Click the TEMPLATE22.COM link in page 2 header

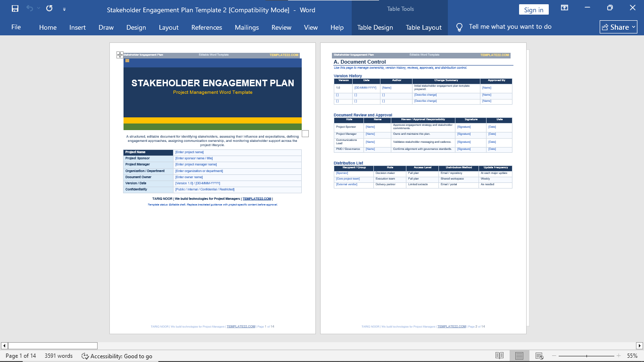[x=495, y=55]
